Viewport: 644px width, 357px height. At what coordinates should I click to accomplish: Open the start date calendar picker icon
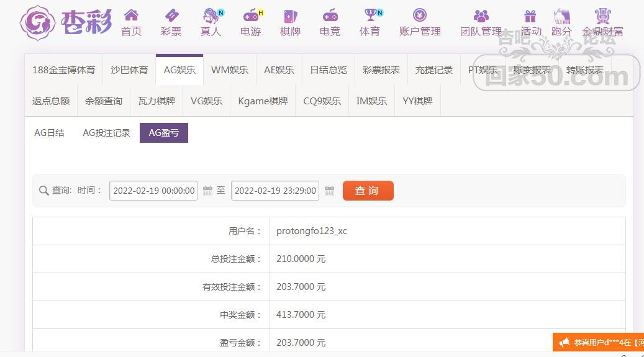pos(208,191)
